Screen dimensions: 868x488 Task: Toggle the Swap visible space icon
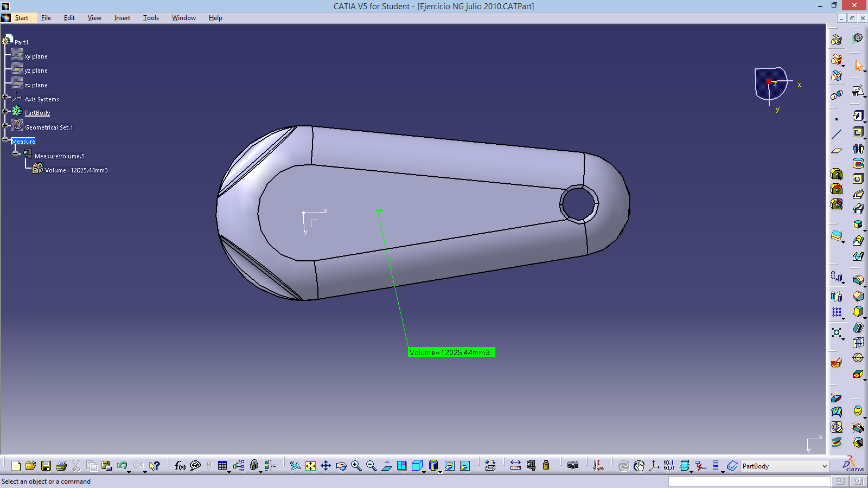(465, 466)
